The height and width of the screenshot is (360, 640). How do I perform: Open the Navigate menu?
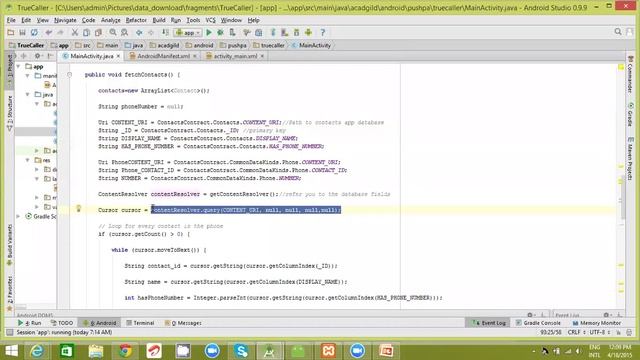[65, 20]
